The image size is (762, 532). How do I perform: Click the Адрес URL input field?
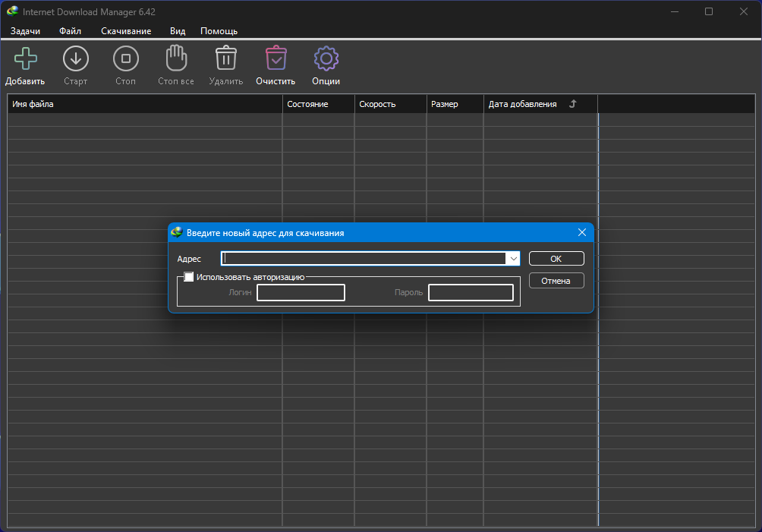coord(363,259)
